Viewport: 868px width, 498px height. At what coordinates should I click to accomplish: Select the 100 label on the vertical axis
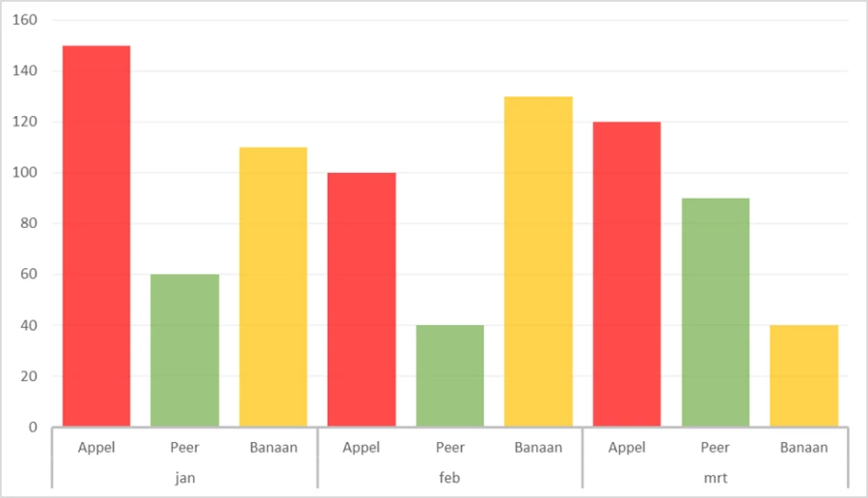pos(25,173)
